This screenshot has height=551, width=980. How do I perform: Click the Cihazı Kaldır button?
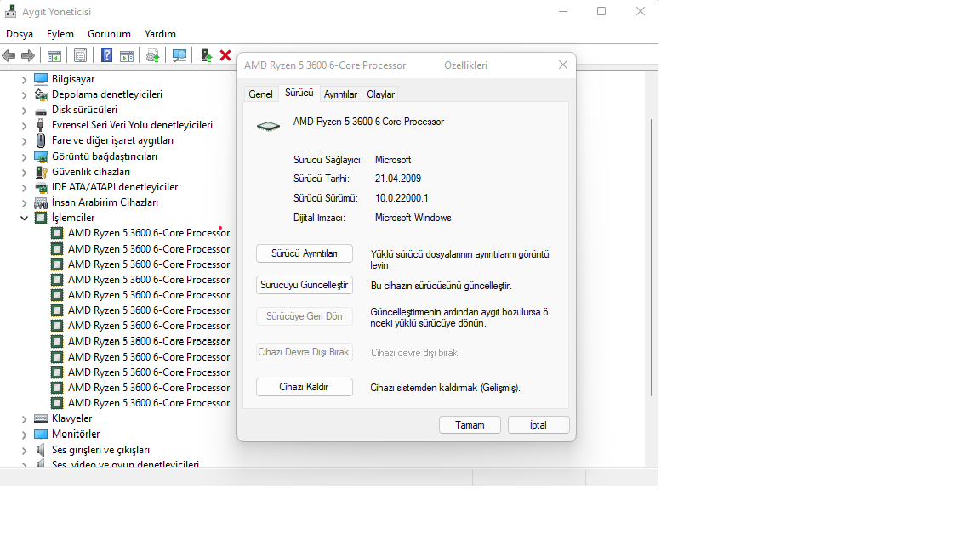pyautogui.click(x=305, y=387)
